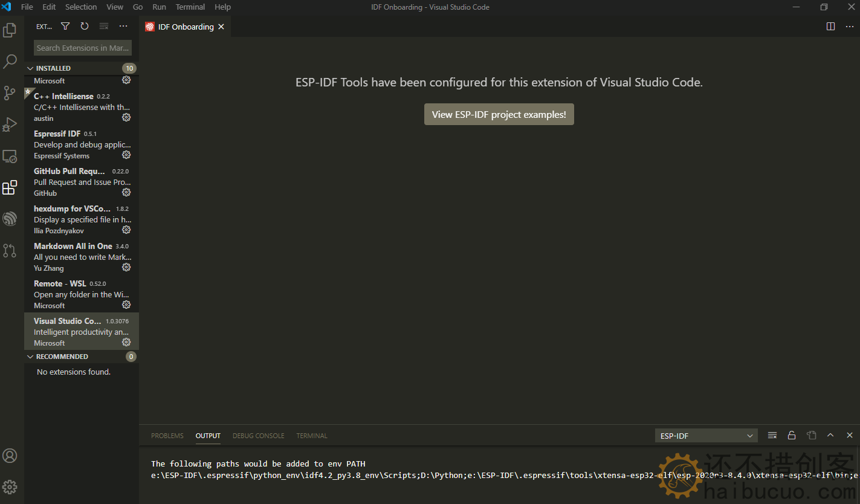Screen dimensions: 860x504
Task: Open the Accounts menu icon
Action: [x=10, y=456]
